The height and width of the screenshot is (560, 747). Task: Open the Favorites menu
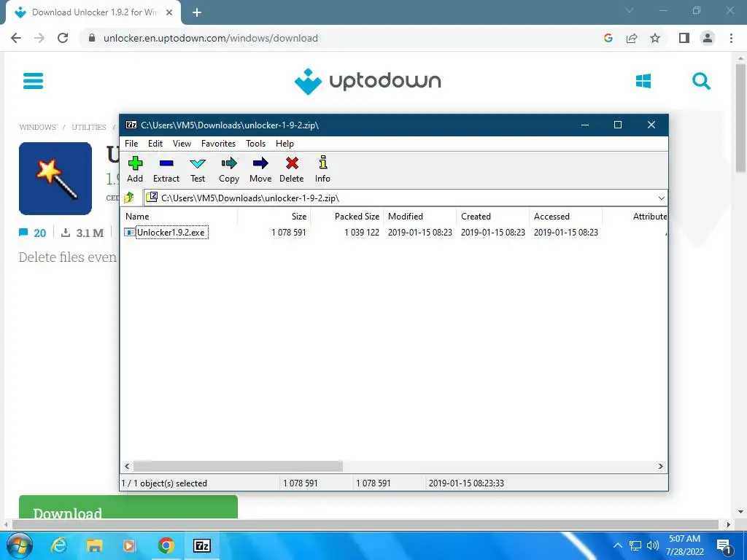218,144
